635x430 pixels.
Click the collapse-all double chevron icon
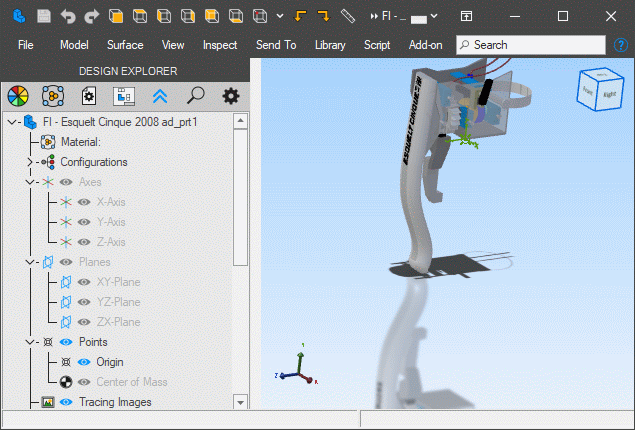point(160,96)
